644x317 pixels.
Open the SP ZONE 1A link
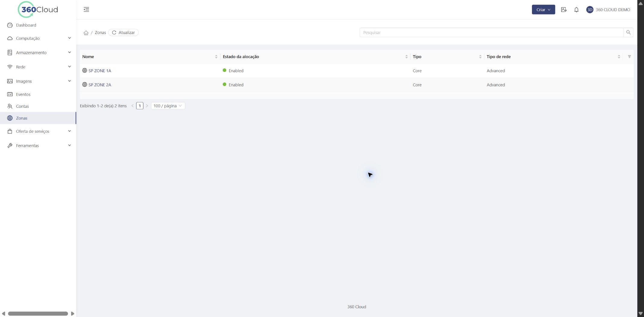click(100, 71)
